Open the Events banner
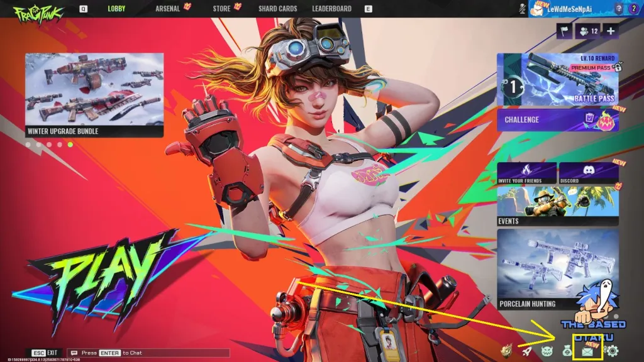Viewport: 644px width, 362px height. [x=558, y=206]
